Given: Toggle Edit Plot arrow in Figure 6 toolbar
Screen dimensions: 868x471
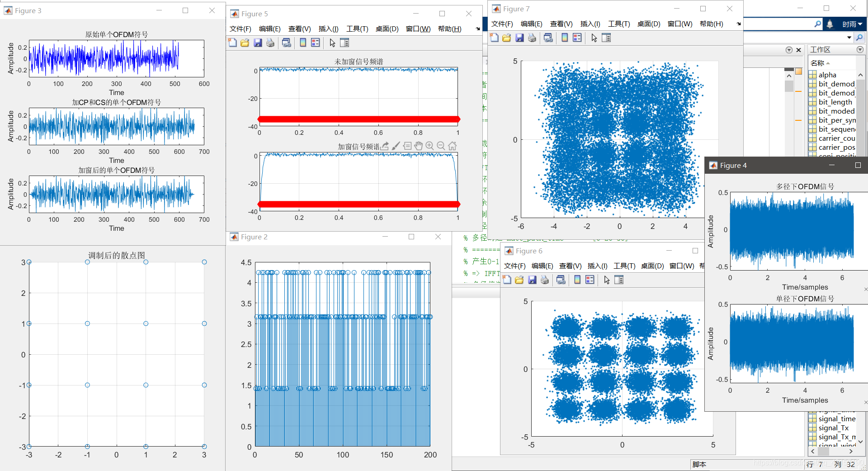Looking at the screenshot, I should pyautogui.click(x=607, y=280).
